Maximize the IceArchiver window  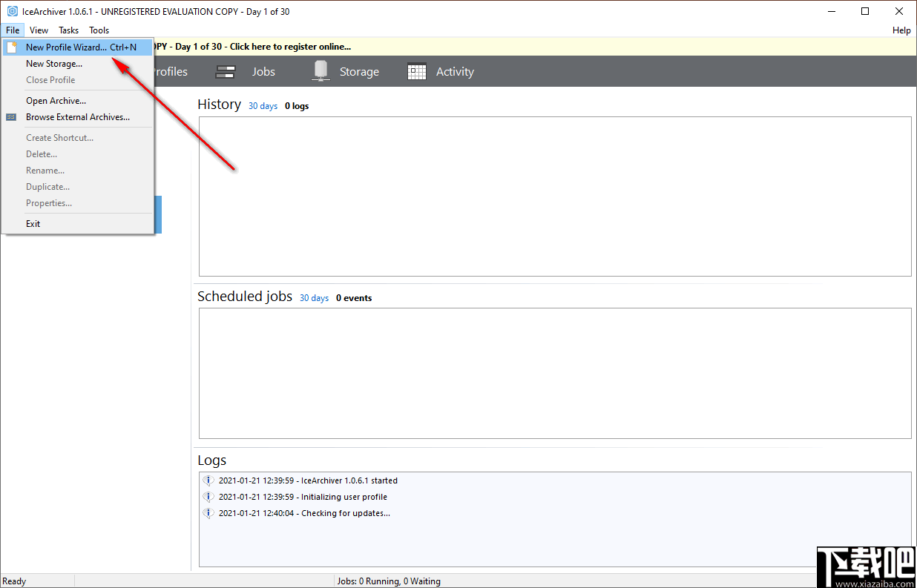pos(865,11)
